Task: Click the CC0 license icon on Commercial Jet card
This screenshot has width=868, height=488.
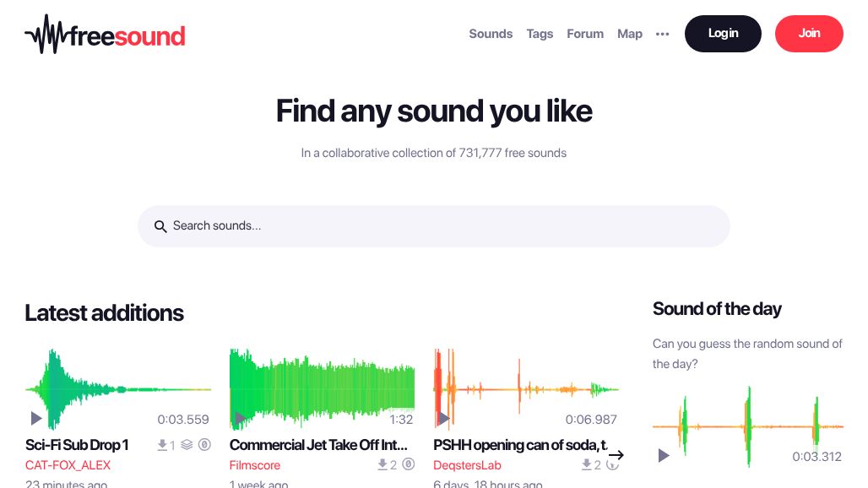Action: pyautogui.click(x=408, y=464)
